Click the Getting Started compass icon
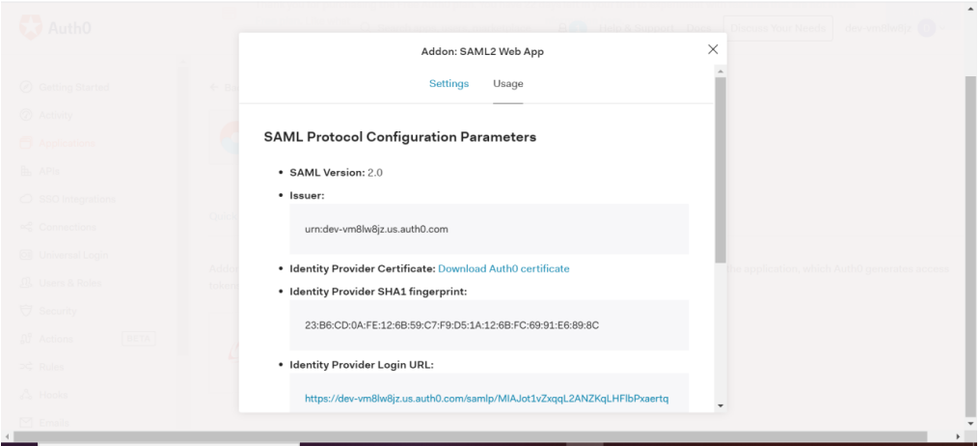This screenshot has height=446, width=980. coord(26,87)
